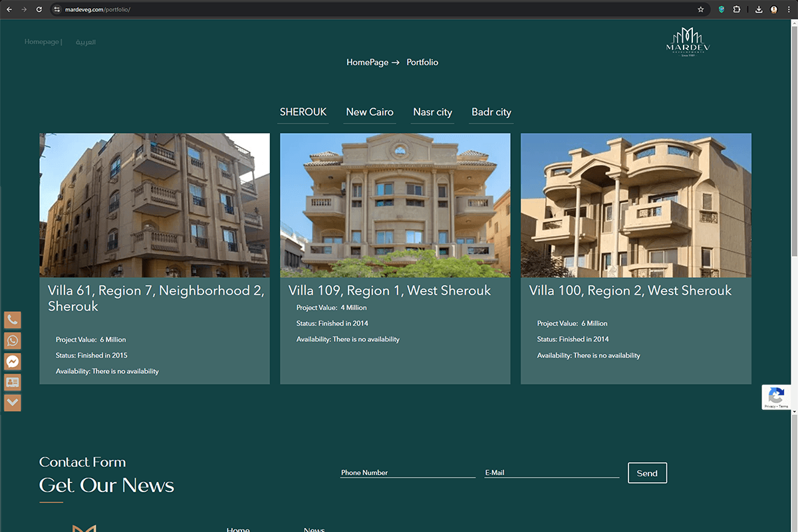
Task: Reload the page
Action: pos(39,9)
